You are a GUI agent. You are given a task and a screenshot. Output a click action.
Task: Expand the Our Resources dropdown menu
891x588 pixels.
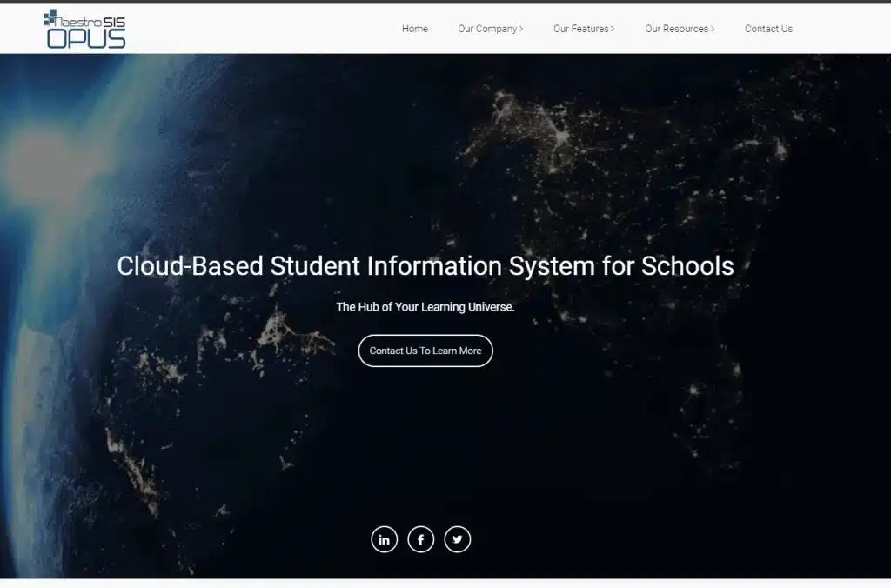(680, 29)
